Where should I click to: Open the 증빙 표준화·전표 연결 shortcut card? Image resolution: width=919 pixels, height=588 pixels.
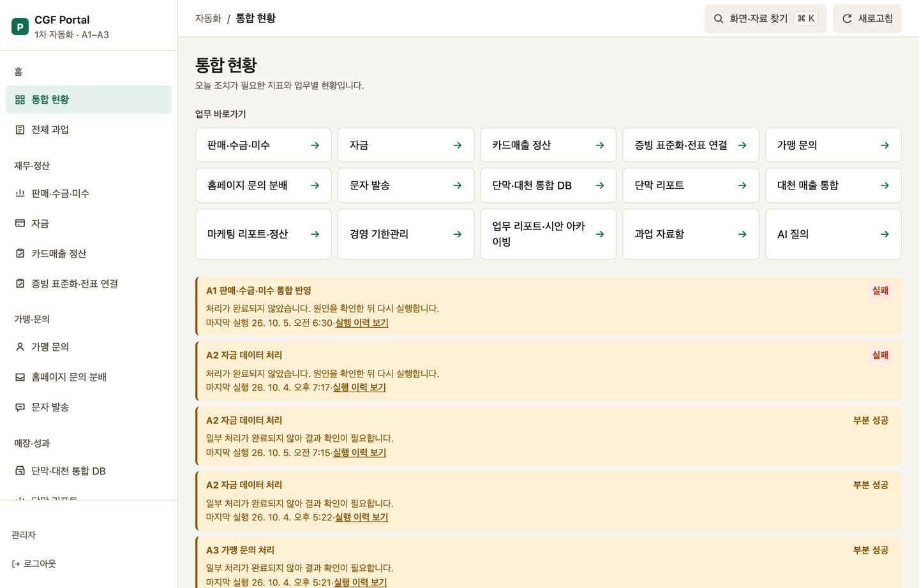coord(691,145)
